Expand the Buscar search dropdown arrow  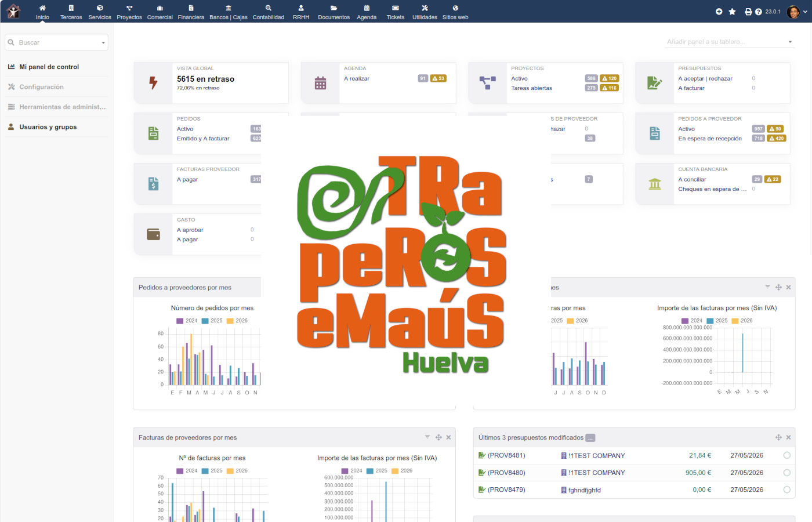pyautogui.click(x=104, y=42)
